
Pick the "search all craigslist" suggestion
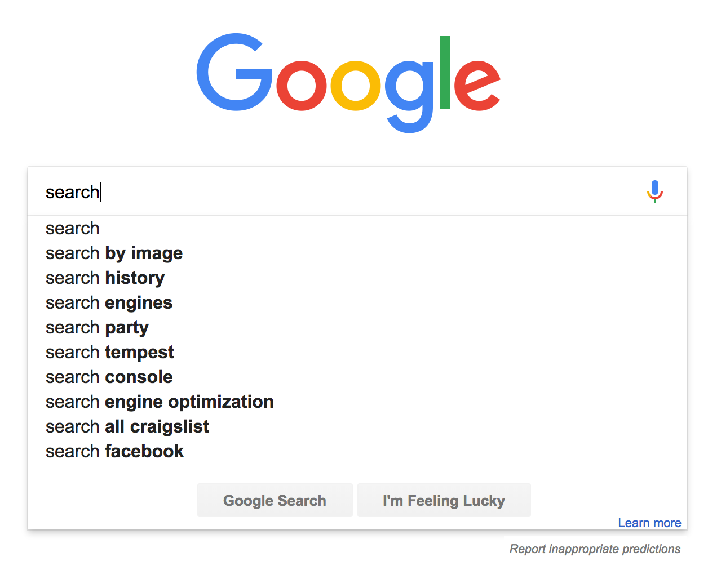point(127,427)
